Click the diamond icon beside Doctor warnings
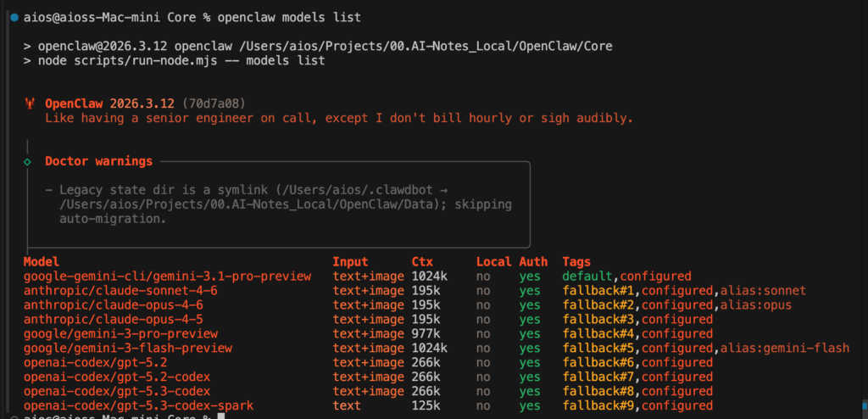This screenshot has width=868, height=419. (x=27, y=161)
